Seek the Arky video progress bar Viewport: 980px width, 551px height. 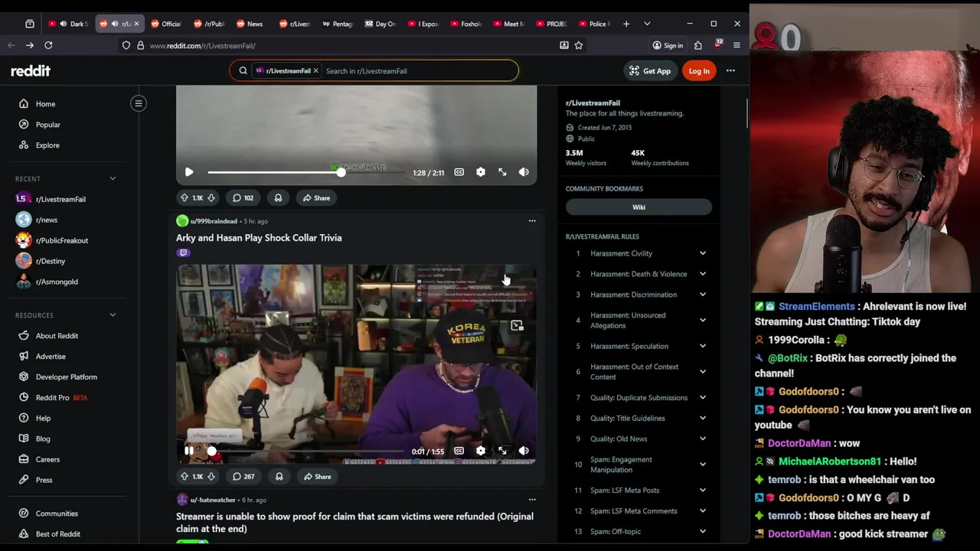(x=306, y=451)
